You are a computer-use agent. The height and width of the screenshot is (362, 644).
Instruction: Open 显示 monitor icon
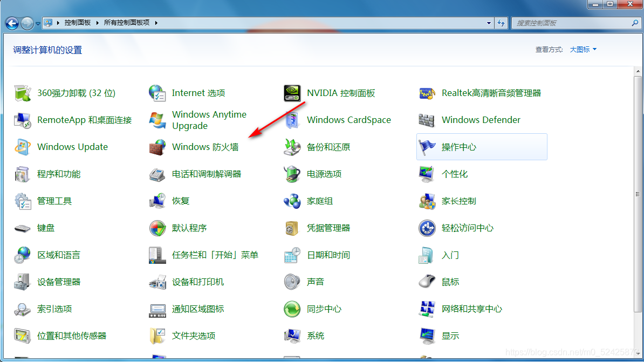[427, 336]
